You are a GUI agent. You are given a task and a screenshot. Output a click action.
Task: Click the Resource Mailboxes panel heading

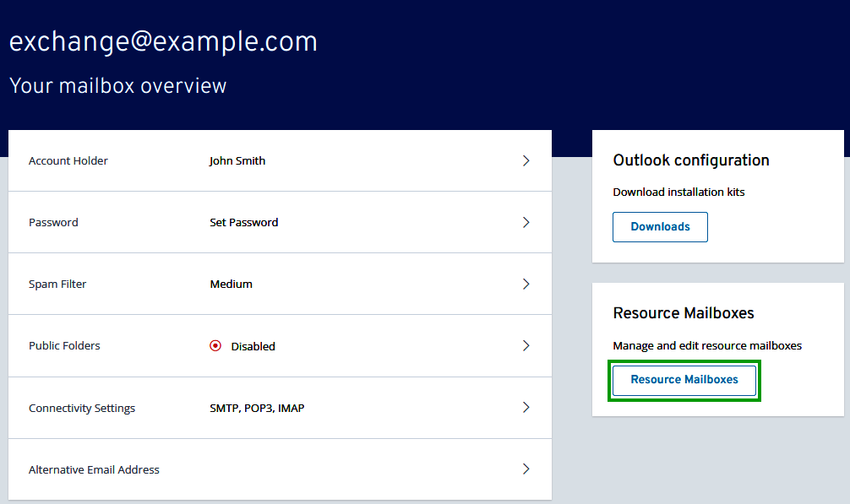click(x=684, y=313)
